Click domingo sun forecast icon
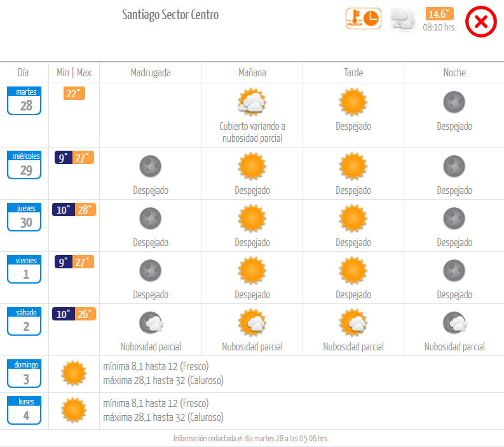 coord(74,373)
